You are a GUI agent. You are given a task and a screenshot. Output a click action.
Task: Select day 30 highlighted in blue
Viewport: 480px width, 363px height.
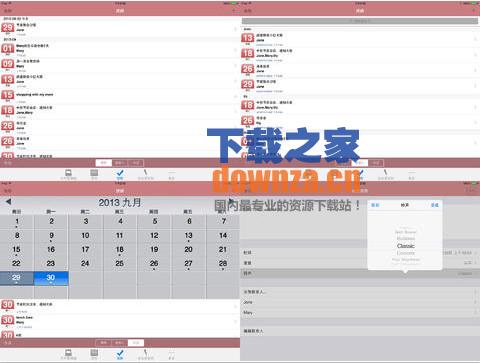click(51, 278)
